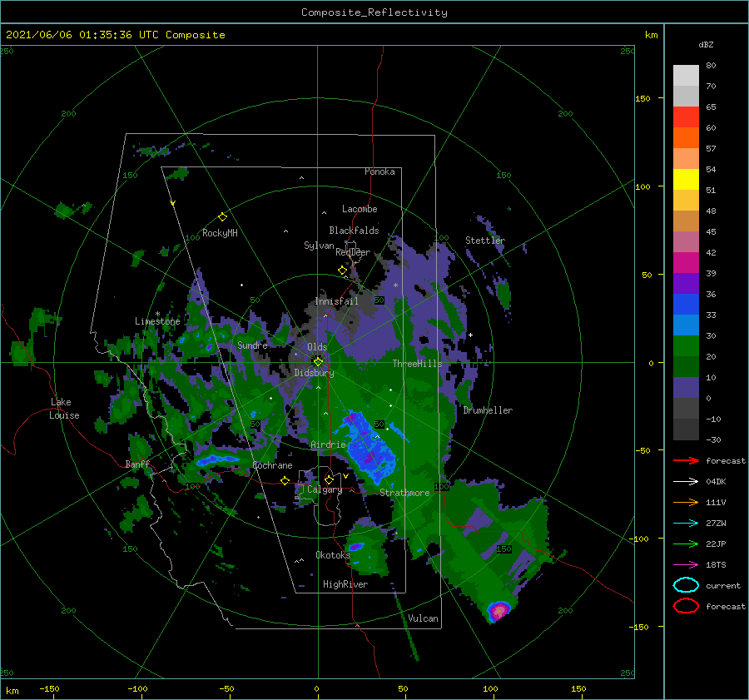Click the Stettler city label
The width and height of the screenshot is (749, 700).
click(x=485, y=241)
